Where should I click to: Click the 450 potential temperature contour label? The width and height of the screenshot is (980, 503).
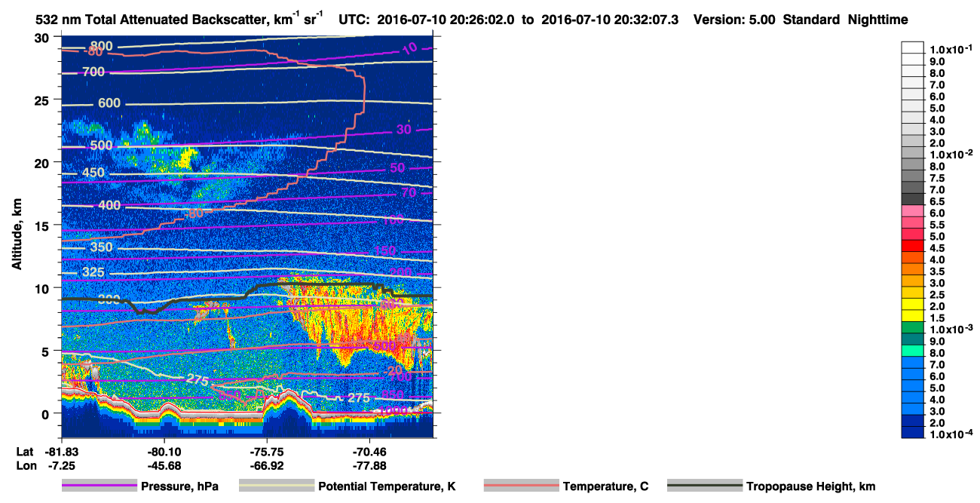point(93,173)
